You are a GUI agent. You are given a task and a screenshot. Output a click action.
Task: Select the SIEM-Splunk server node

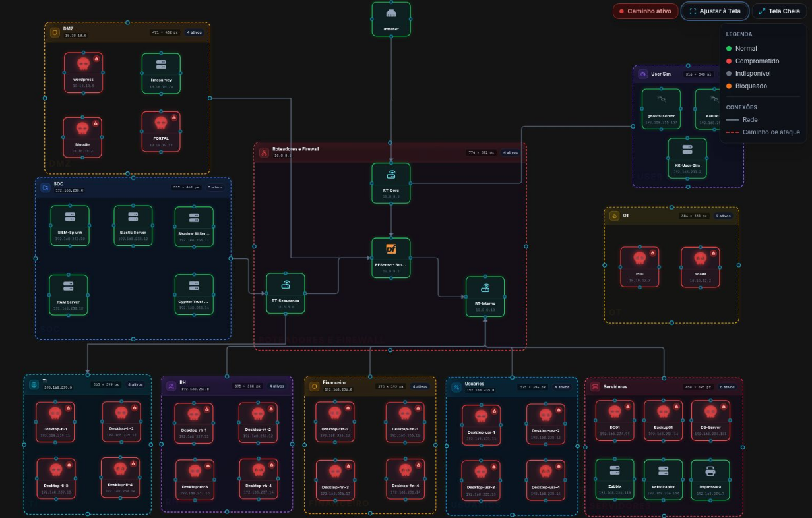70,225
